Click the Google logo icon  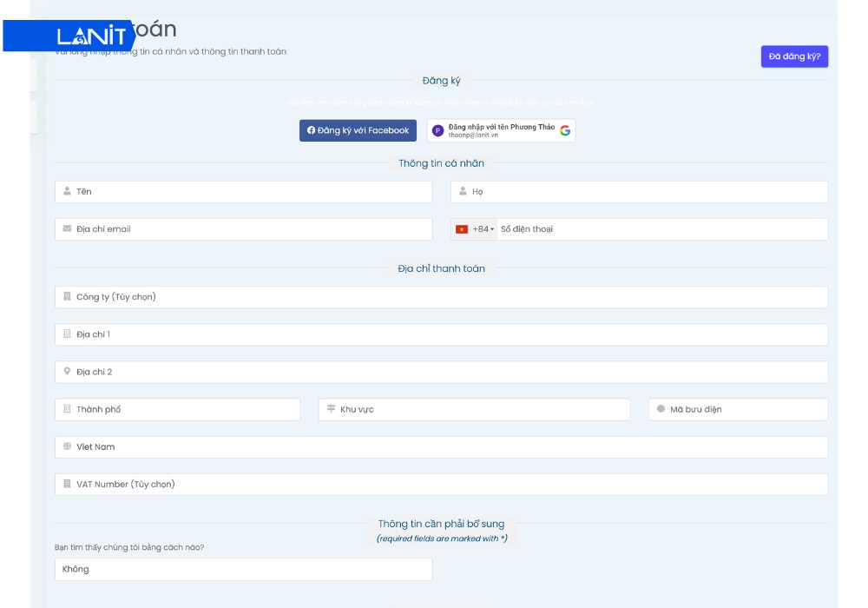pos(565,130)
